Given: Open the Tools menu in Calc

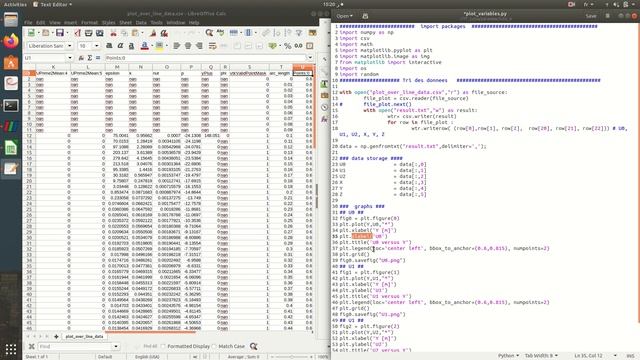Looking at the screenshot, I should point(156,22).
